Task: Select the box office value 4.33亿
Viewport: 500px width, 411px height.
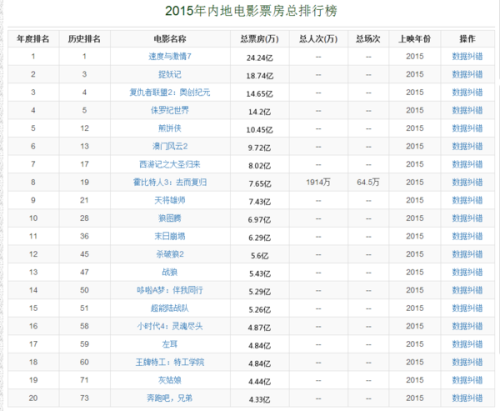Action: [x=260, y=400]
